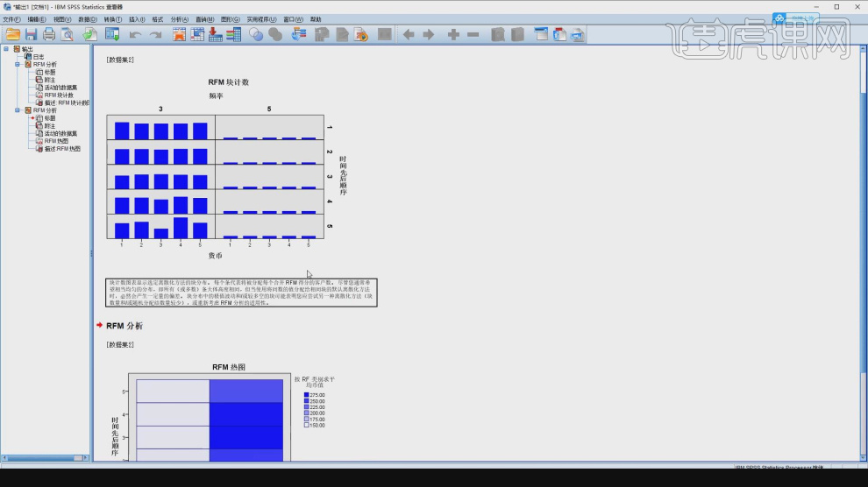The height and width of the screenshot is (487, 868).
Task: Open the 图形(G) menu
Action: coord(231,19)
